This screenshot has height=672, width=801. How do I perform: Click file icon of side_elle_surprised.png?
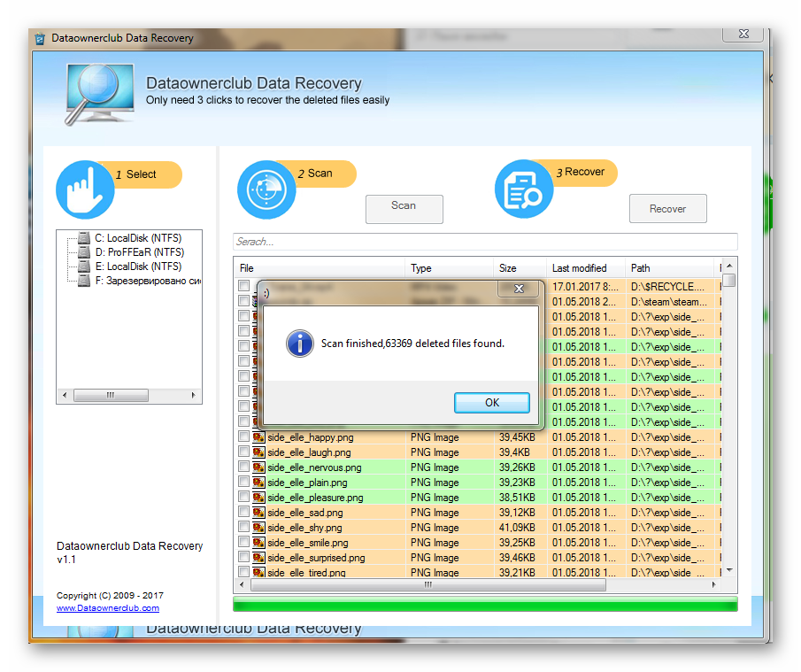258,558
